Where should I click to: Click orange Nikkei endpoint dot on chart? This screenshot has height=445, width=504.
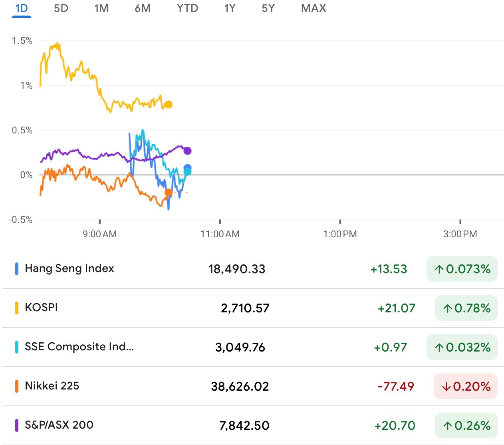(x=169, y=193)
